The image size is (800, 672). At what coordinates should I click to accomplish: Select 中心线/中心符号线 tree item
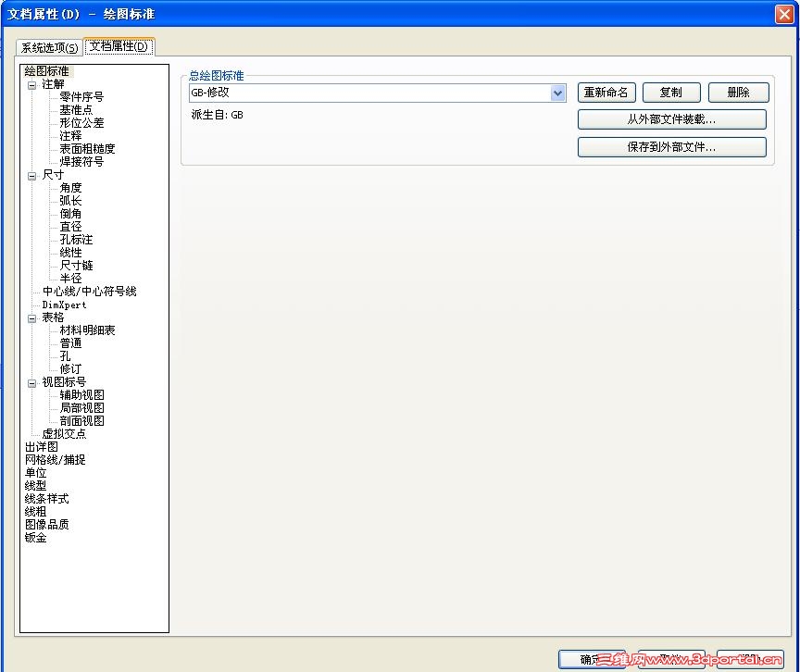[89, 292]
